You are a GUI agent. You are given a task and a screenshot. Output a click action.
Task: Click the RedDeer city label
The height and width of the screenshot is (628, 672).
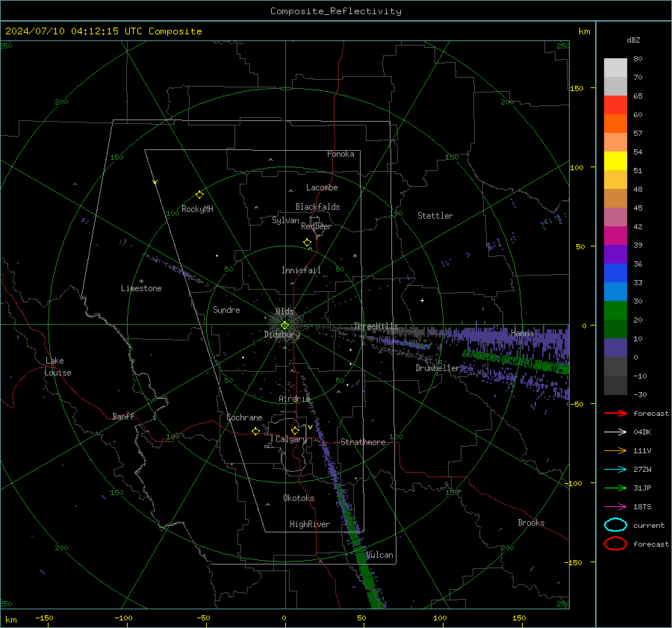317,226
